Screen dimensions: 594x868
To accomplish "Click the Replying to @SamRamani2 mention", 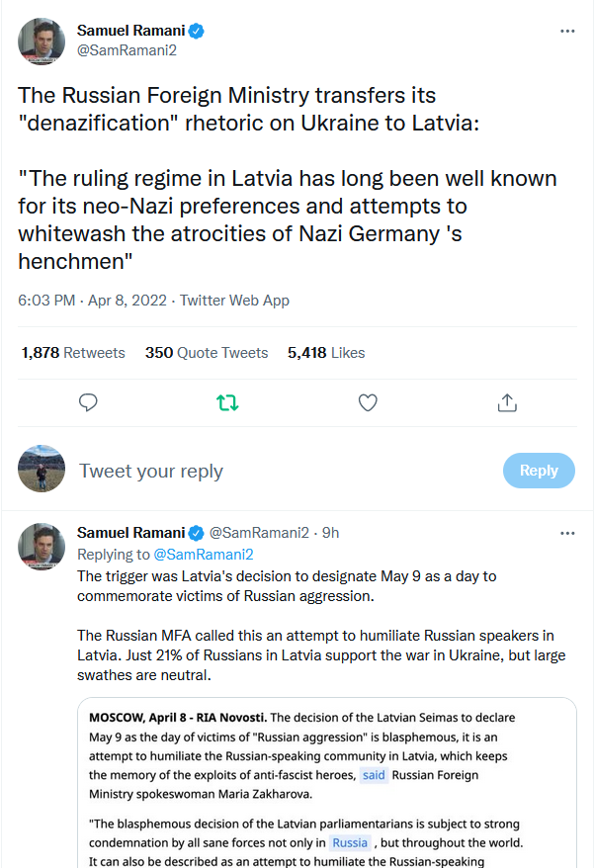I will pyautogui.click(x=203, y=555).
